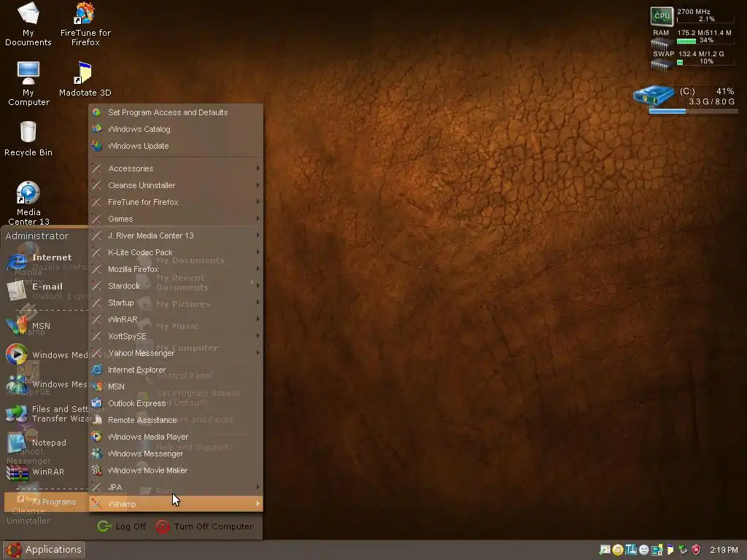Click the Windows Movie Maker icon
747x560 pixels.
[x=97, y=470]
